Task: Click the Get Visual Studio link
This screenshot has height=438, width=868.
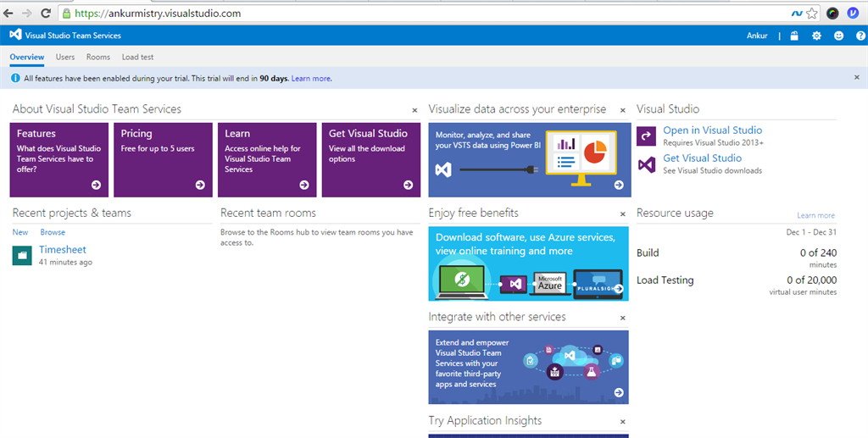Action: 702,158
